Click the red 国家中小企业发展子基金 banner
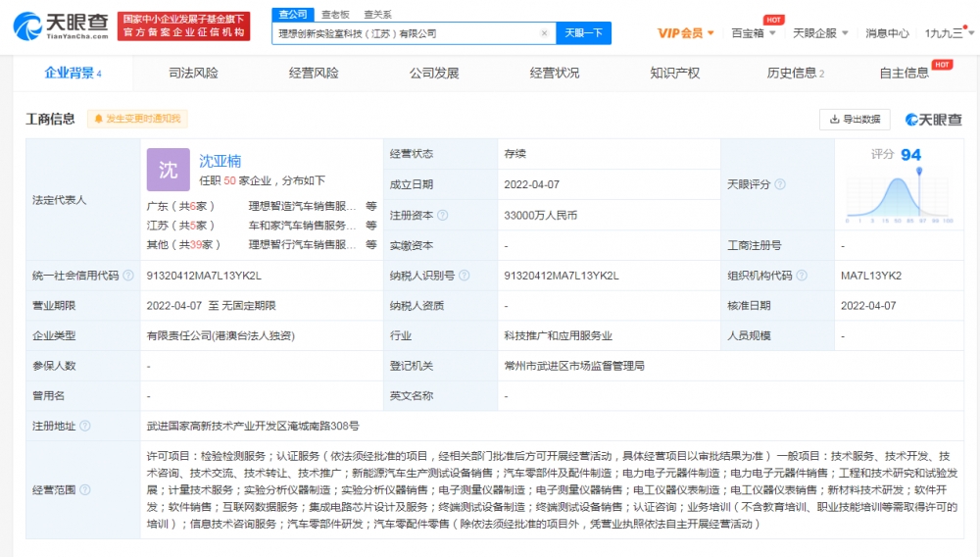980x557 pixels. (184, 26)
